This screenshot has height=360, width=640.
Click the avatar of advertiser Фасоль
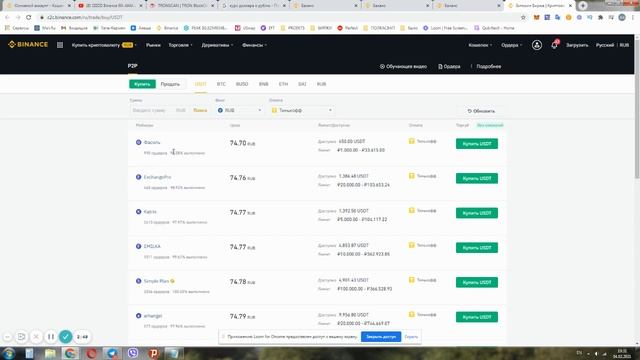click(x=138, y=142)
